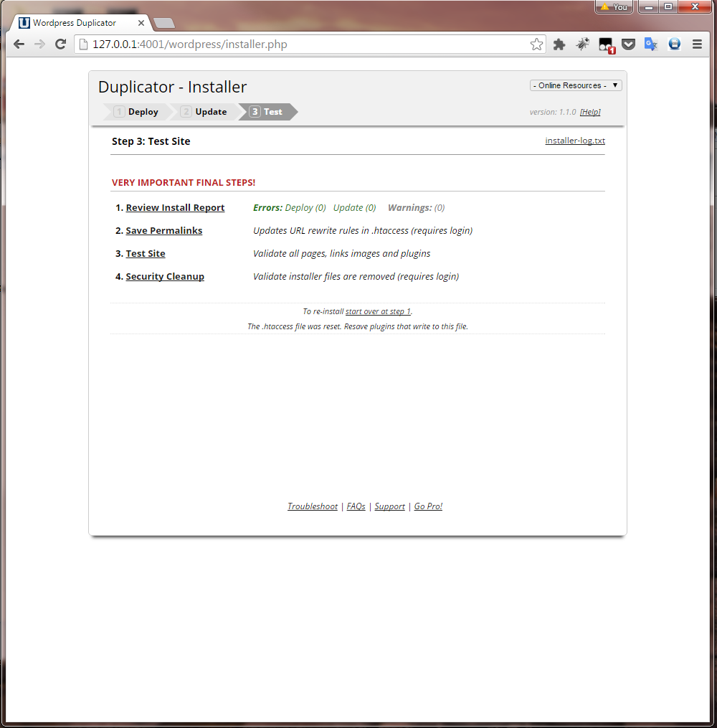The image size is (717, 728).
Task: Select the Update step tab
Action: tap(205, 112)
